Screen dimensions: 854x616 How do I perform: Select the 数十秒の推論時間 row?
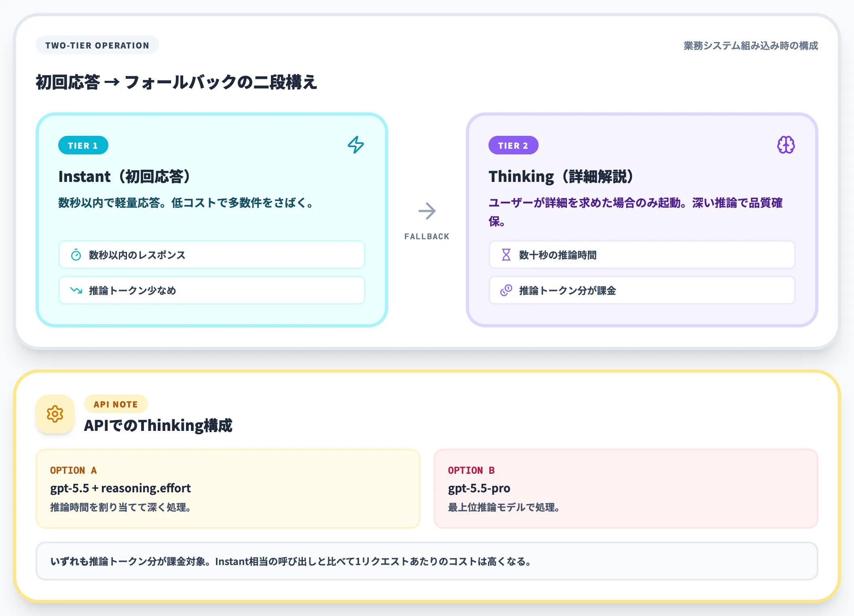pyautogui.click(x=642, y=255)
